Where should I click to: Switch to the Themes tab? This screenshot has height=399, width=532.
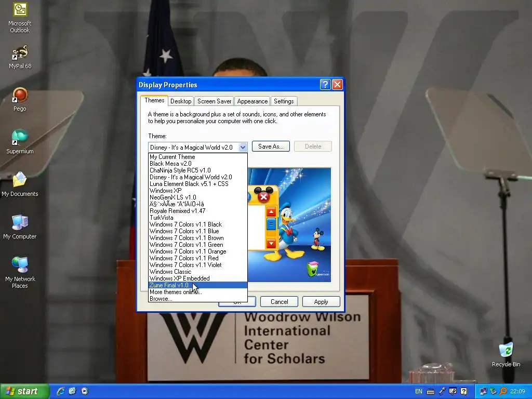click(x=154, y=100)
